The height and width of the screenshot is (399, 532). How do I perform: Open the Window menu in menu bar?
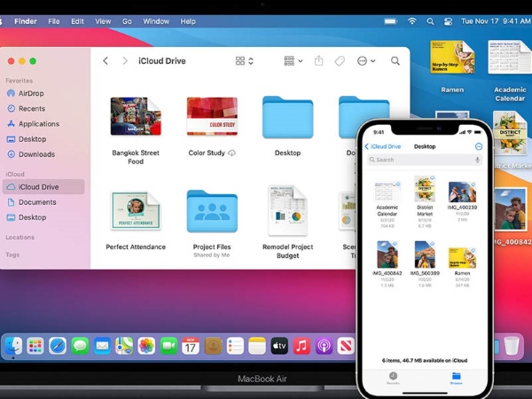tap(156, 20)
